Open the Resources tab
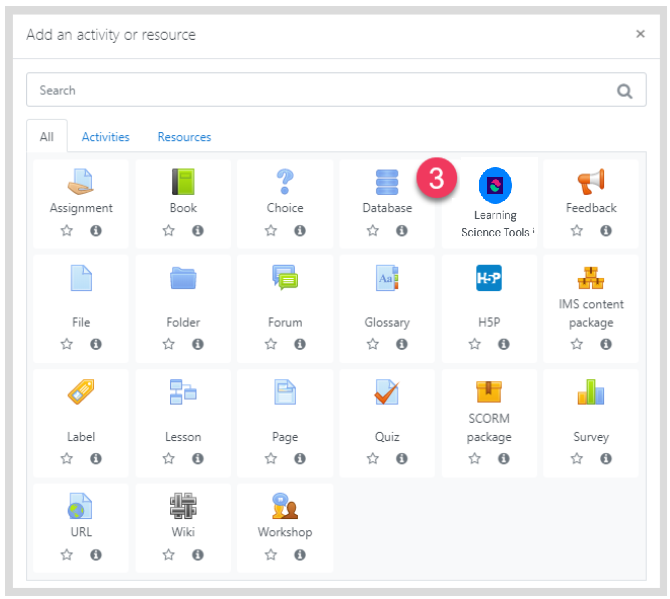670x599 pixels. (184, 137)
